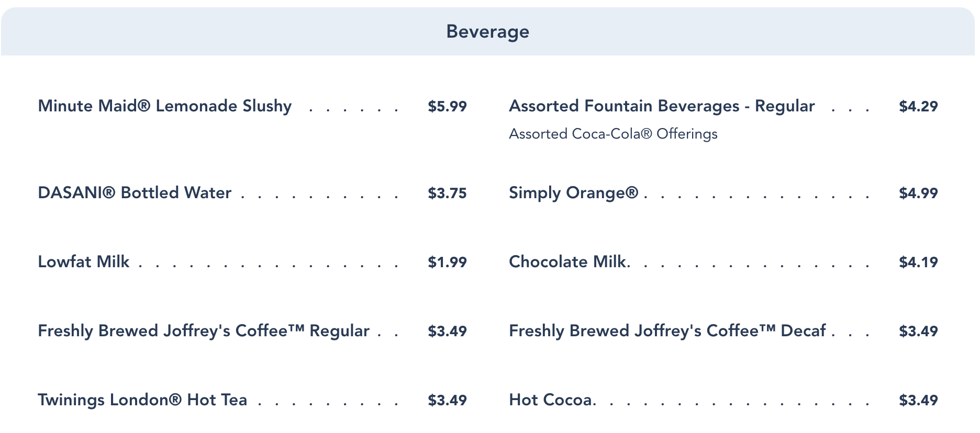Click the $3.49 Joffrey's Decaf price
The height and width of the screenshot is (433, 980).
point(918,332)
